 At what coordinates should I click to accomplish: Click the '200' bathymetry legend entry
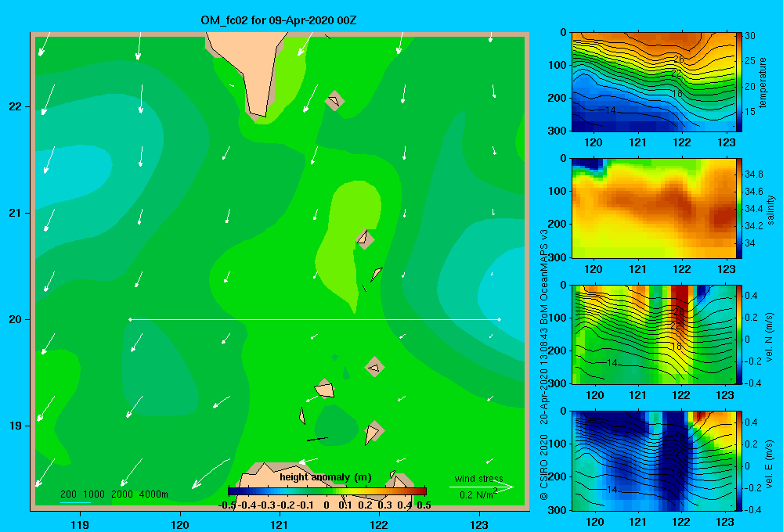pyautogui.click(x=68, y=494)
